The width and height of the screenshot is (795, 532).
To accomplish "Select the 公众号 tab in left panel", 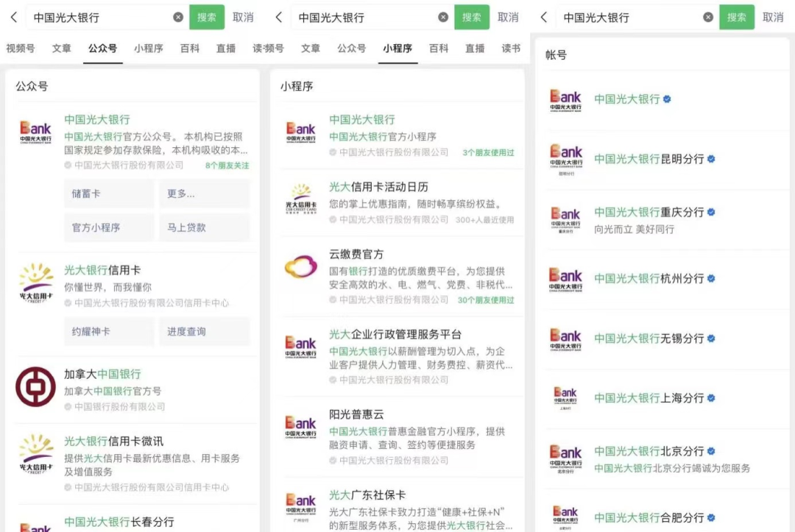I will click(102, 48).
